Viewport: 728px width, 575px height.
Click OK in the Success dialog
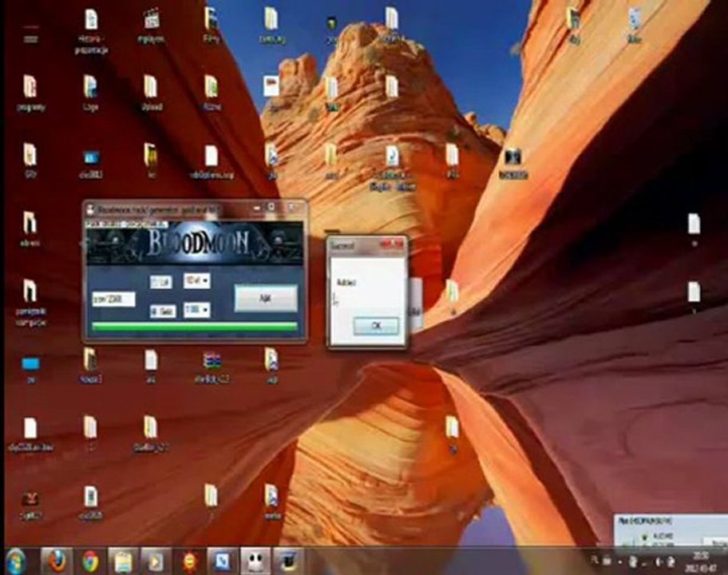point(376,326)
